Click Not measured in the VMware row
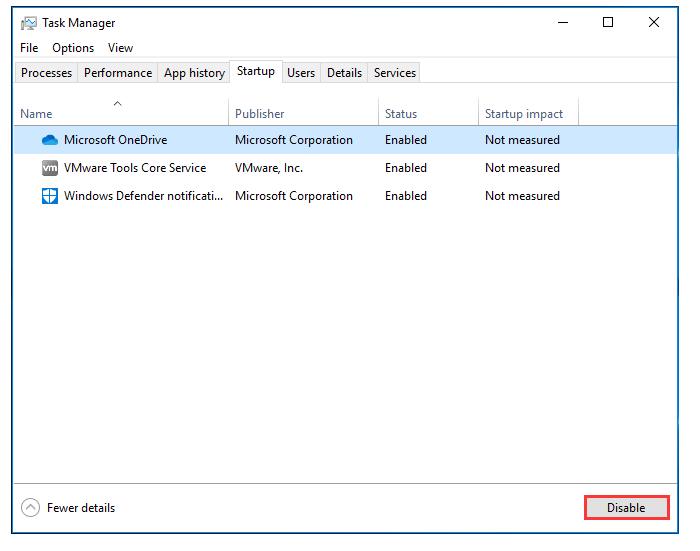The height and width of the screenshot is (551, 700). [522, 168]
